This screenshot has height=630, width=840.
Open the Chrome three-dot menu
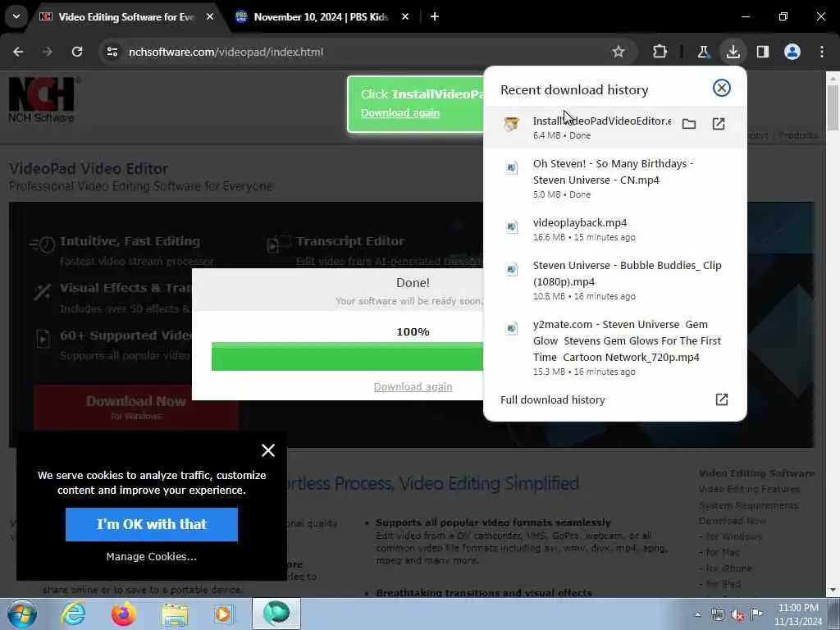[822, 52]
